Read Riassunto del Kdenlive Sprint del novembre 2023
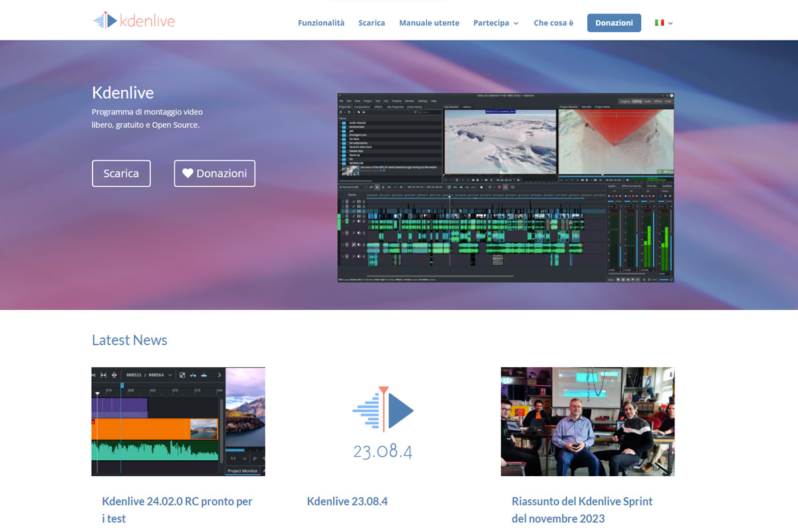The width and height of the screenshot is (798, 532). [x=583, y=510]
